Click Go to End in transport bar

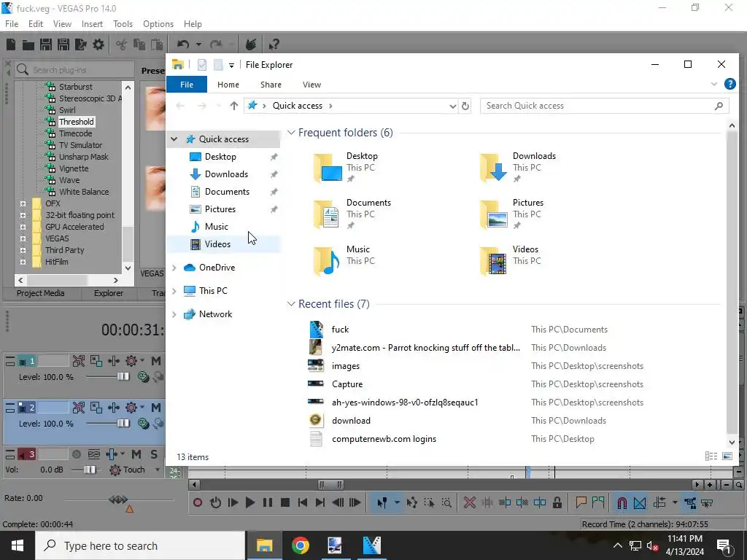tap(320, 502)
